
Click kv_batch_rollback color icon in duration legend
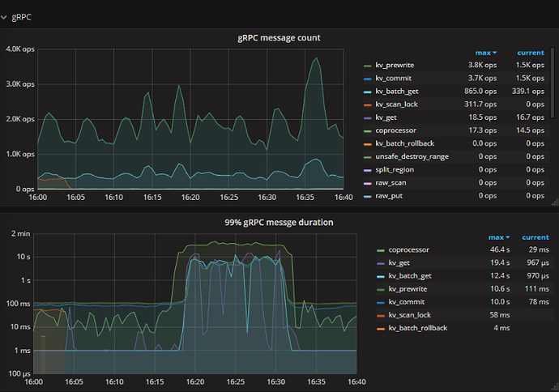382,327
